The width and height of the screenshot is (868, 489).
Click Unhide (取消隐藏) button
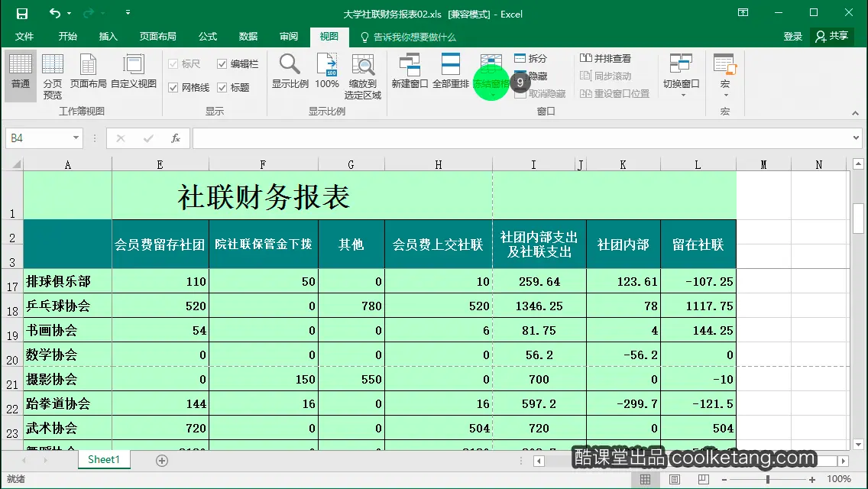click(x=539, y=93)
